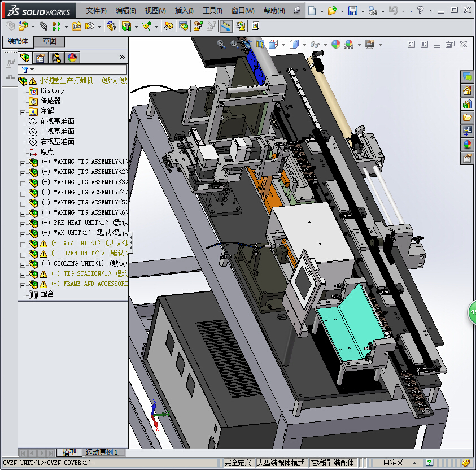Expand PRE HEAT UNIT<1> node

click(23, 224)
